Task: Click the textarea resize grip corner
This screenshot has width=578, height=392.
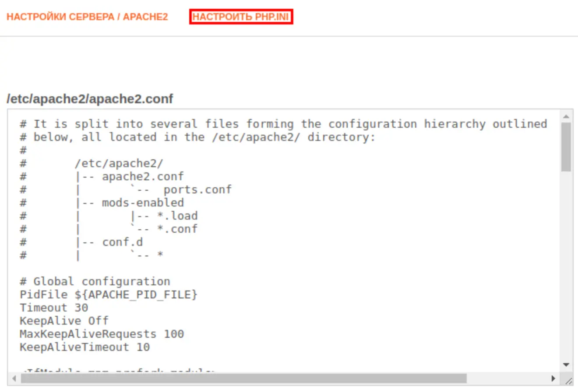Action: pos(568,379)
